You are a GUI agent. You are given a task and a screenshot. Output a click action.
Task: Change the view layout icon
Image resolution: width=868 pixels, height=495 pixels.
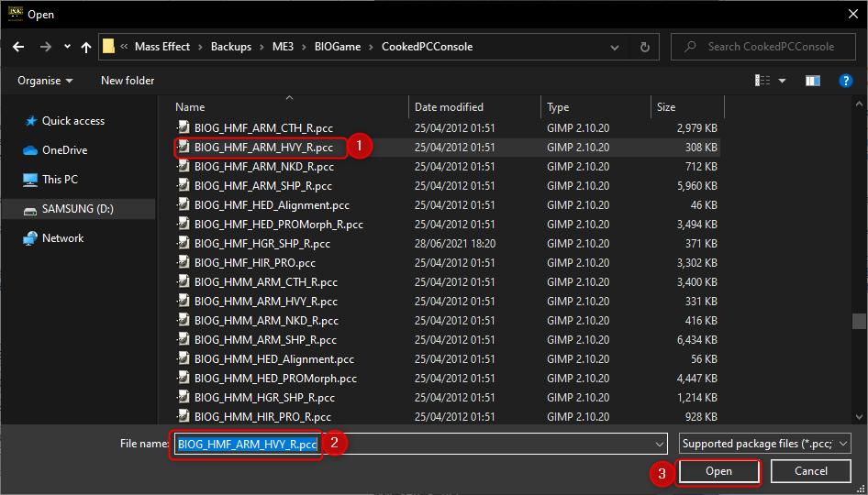762,81
